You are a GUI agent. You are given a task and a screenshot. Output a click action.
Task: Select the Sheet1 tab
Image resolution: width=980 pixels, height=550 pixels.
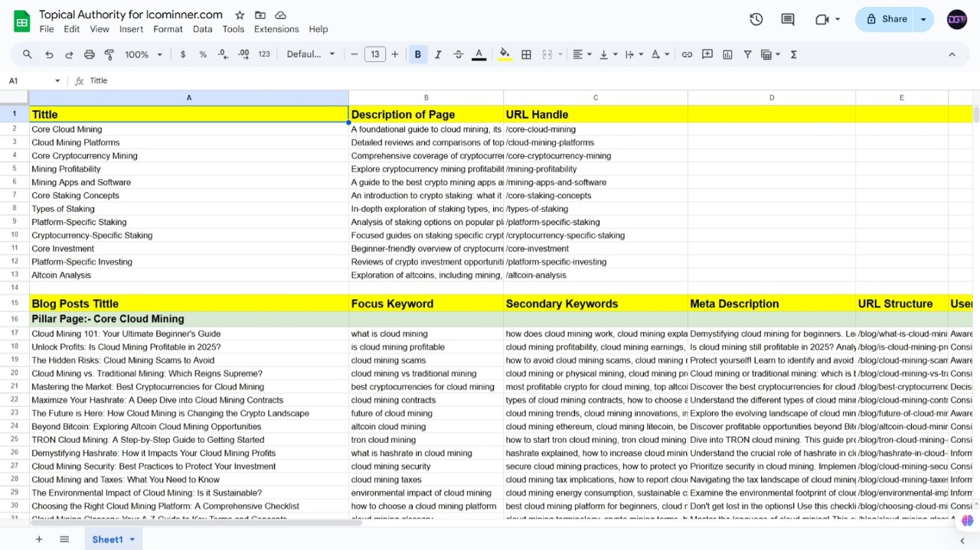click(109, 539)
